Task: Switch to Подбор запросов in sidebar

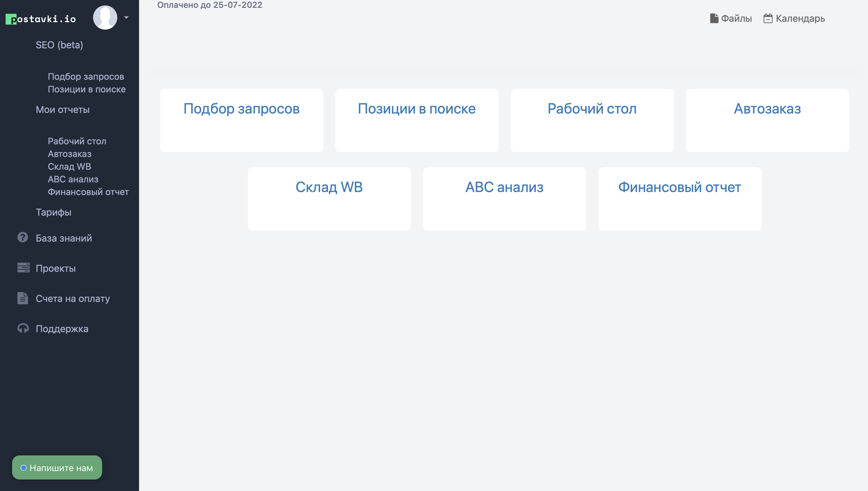Action: [86, 77]
